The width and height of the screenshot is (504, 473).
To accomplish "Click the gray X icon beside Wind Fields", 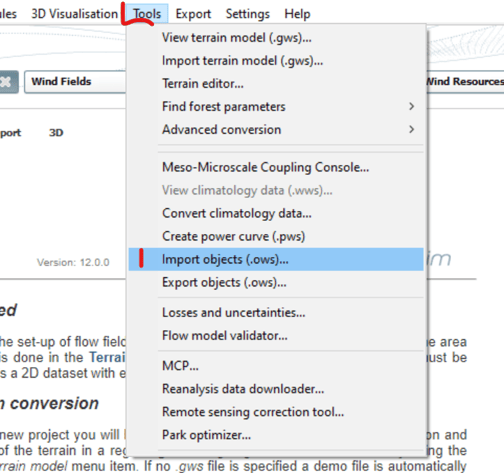I will click(x=7, y=82).
